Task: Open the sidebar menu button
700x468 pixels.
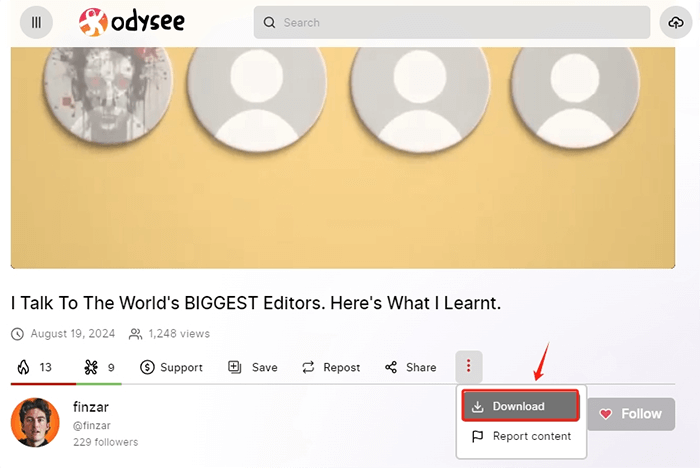Action: click(x=36, y=22)
